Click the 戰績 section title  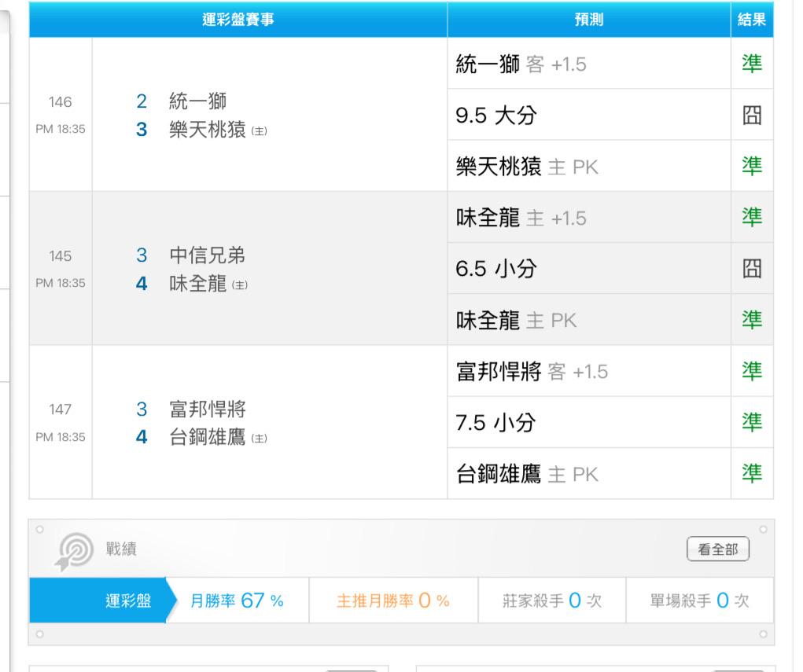[121, 549]
